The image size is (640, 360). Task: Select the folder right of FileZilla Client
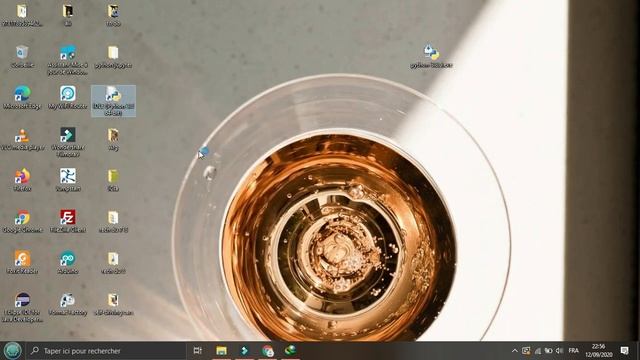point(113,222)
